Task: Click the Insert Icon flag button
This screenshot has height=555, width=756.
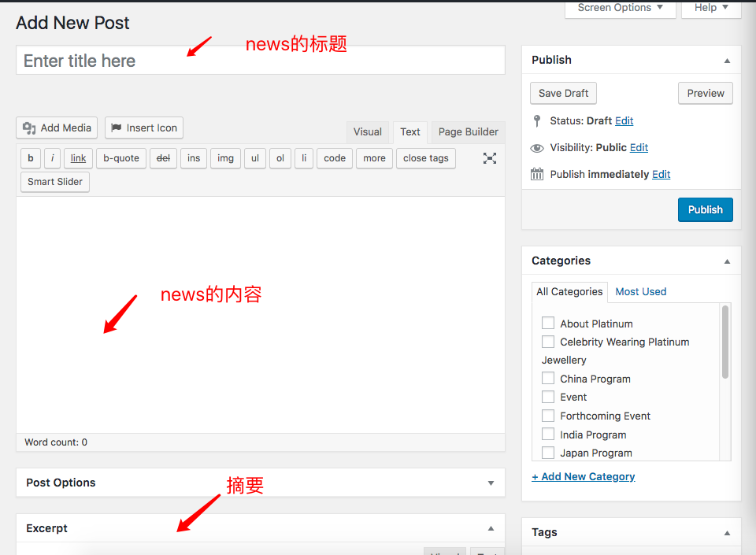Action: pyautogui.click(x=144, y=128)
